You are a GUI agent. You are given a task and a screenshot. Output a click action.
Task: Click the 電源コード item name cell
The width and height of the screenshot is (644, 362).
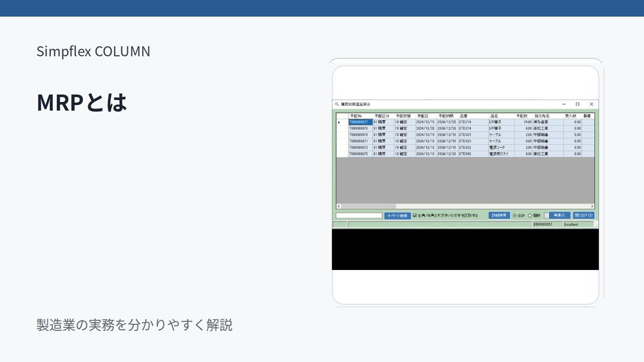501,148
